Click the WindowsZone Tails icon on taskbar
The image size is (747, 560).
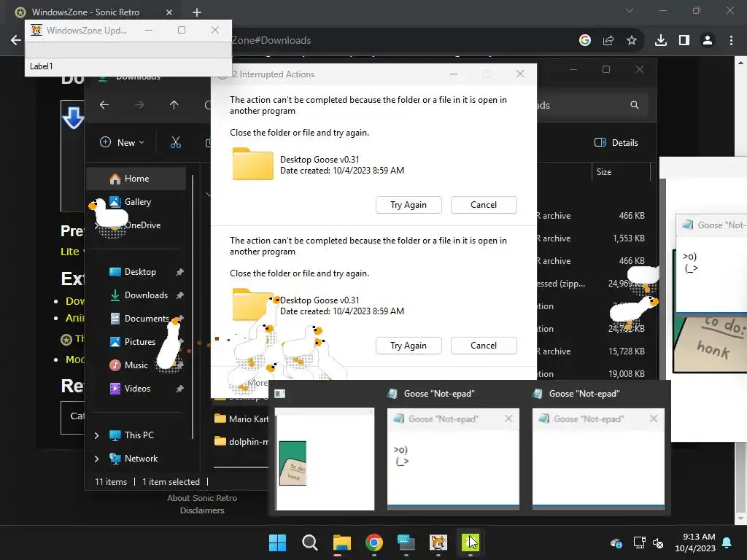[x=438, y=542]
